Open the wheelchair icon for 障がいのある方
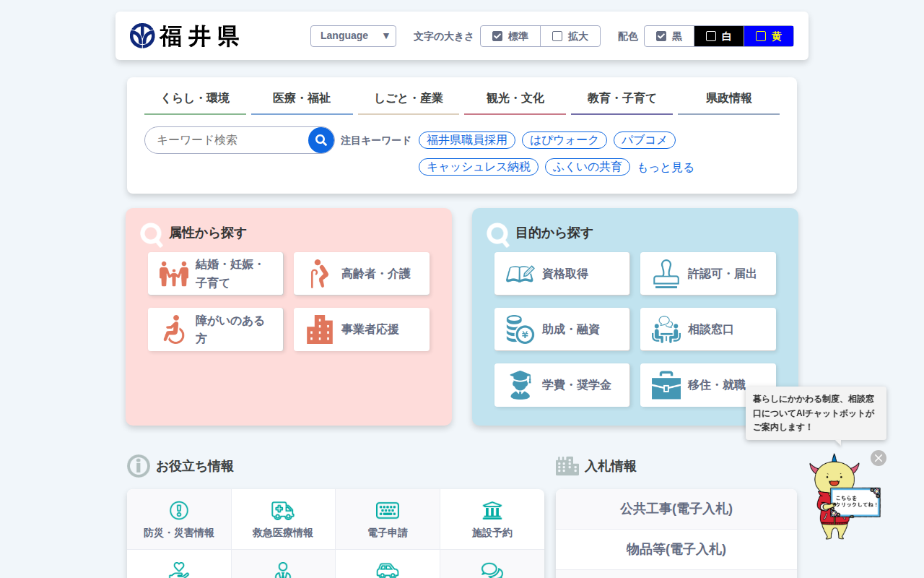 point(173,329)
